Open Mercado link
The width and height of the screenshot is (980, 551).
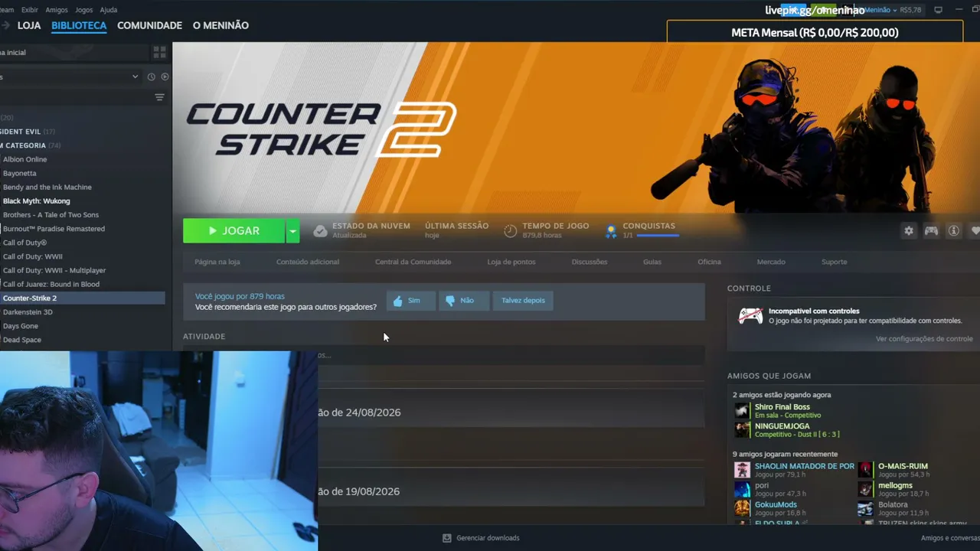pyautogui.click(x=771, y=262)
